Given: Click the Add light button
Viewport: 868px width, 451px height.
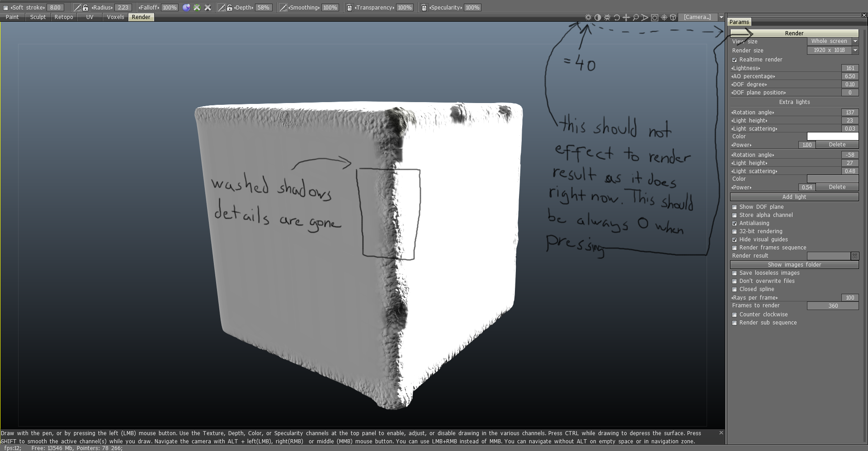Looking at the screenshot, I should pyautogui.click(x=794, y=197).
